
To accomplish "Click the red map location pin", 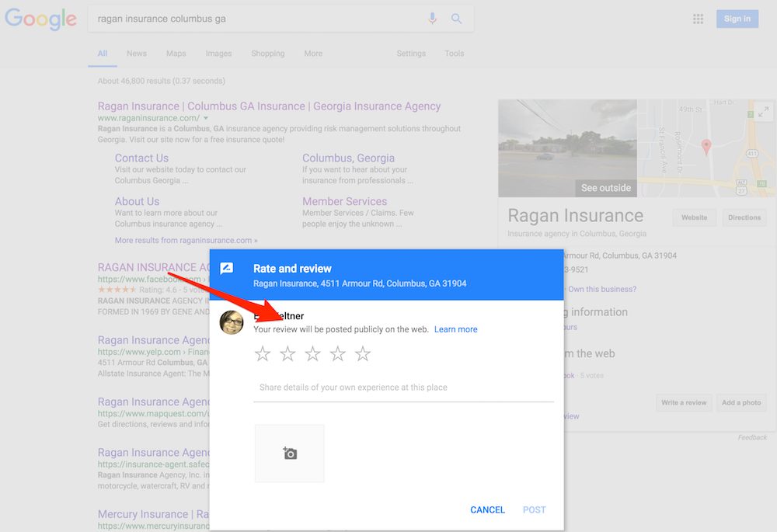I will (706, 147).
